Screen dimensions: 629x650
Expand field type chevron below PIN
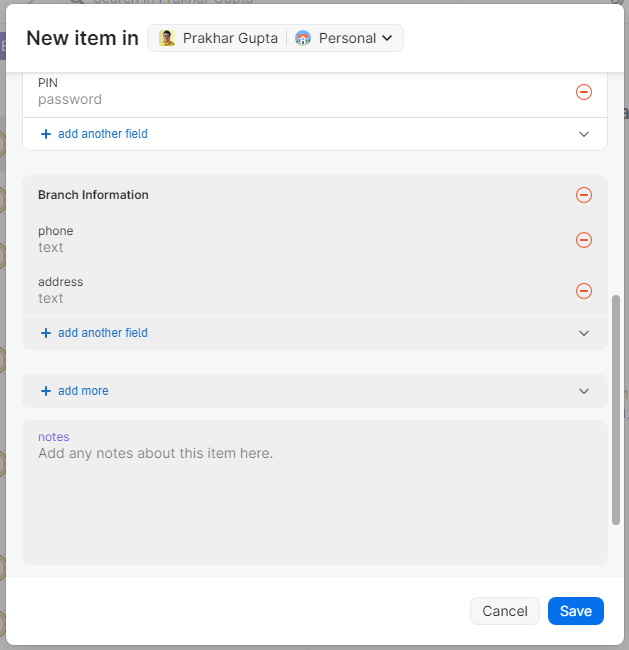click(584, 134)
